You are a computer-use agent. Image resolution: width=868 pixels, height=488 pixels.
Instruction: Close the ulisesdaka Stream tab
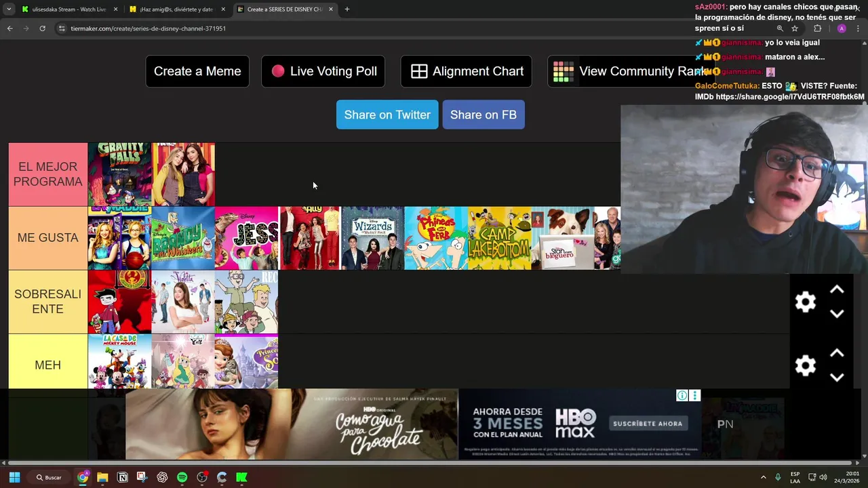click(x=115, y=9)
